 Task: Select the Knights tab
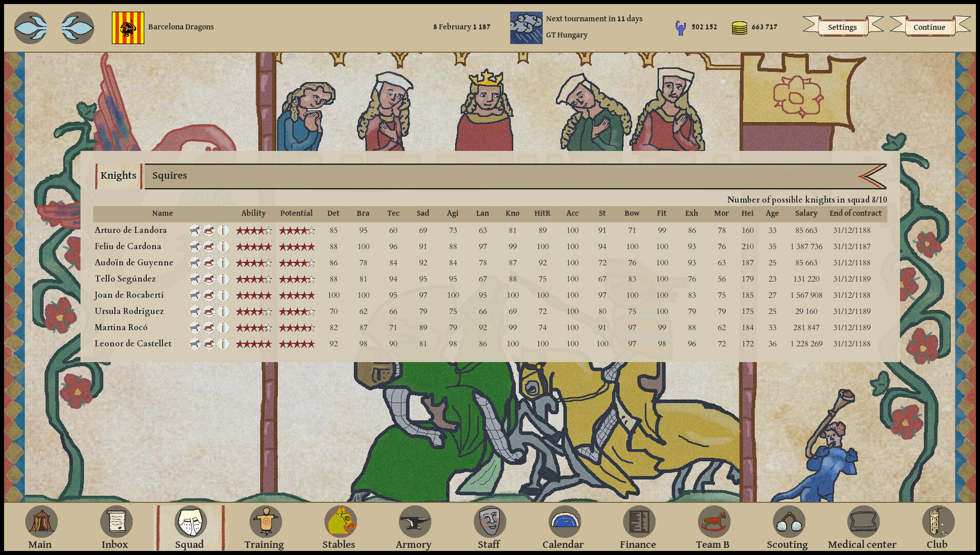118,175
